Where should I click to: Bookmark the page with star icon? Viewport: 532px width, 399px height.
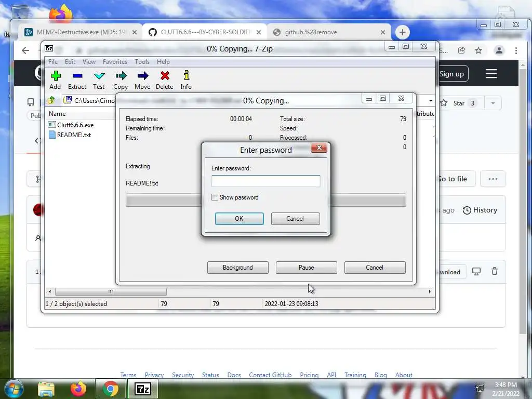478,50
